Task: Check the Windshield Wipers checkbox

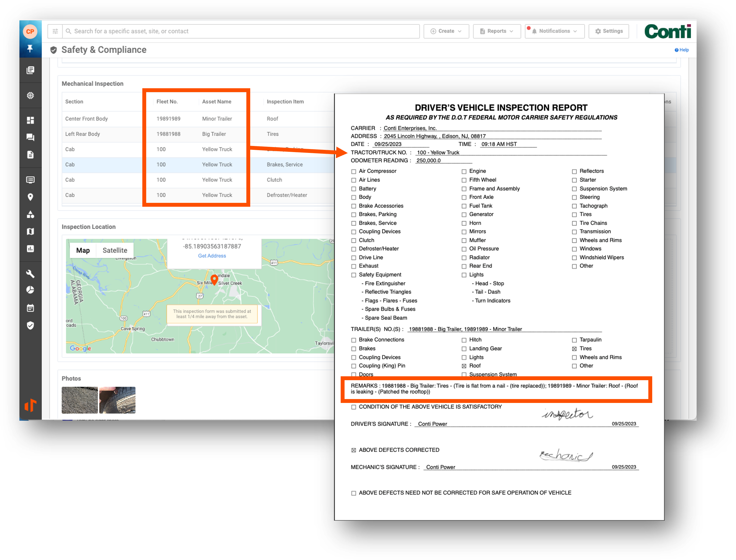Action: coord(574,258)
